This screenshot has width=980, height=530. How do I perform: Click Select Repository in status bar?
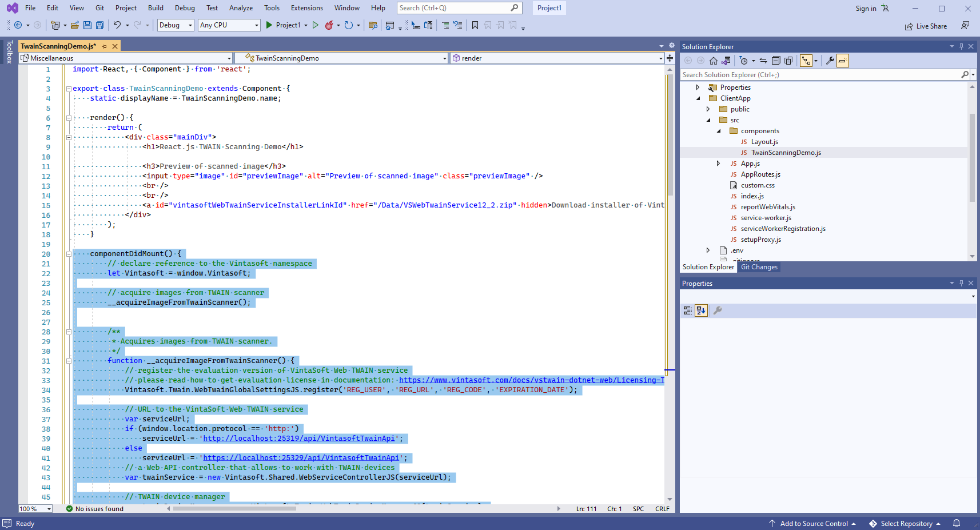point(905,523)
